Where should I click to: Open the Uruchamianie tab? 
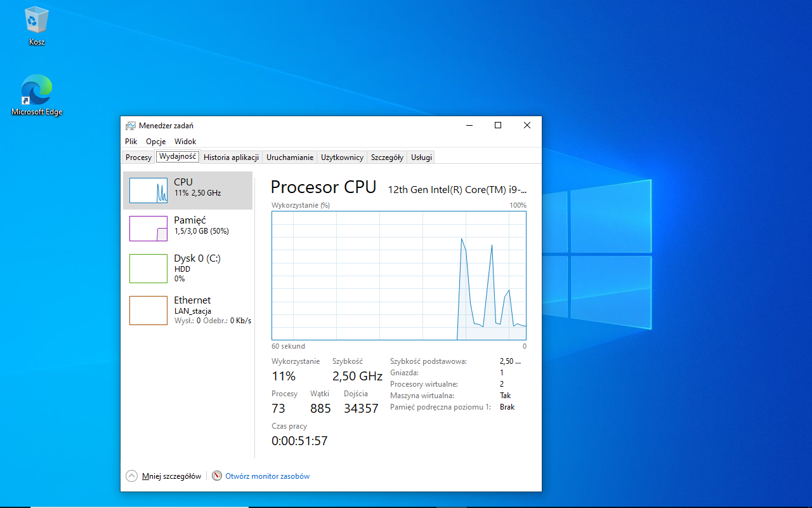click(290, 157)
